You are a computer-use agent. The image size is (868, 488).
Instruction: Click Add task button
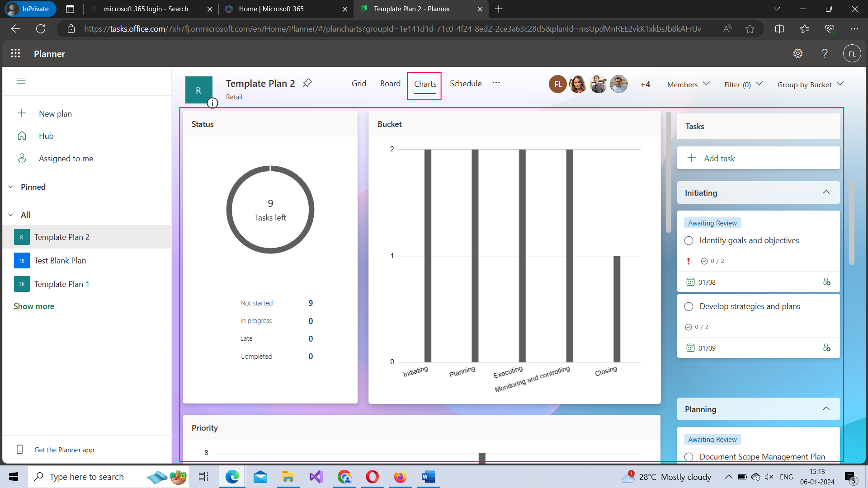click(x=758, y=158)
